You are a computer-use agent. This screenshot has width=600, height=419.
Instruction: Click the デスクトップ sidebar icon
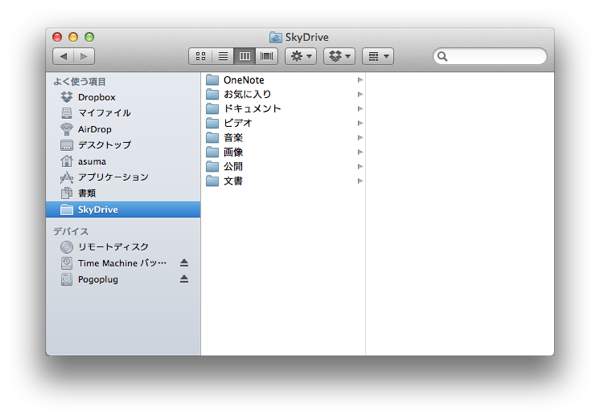point(67,145)
